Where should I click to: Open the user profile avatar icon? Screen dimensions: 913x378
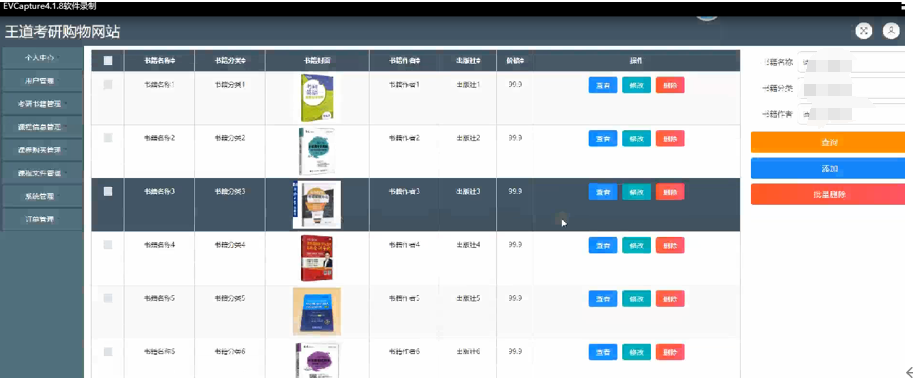[891, 31]
